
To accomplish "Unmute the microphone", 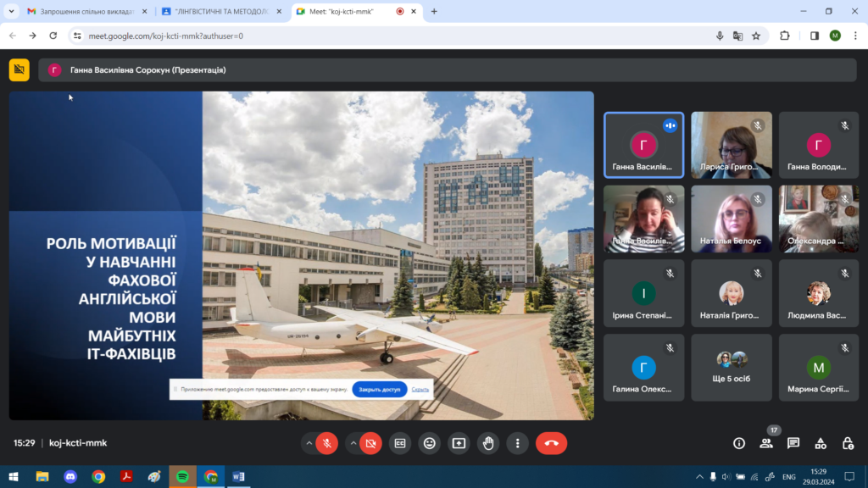I will click(327, 443).
